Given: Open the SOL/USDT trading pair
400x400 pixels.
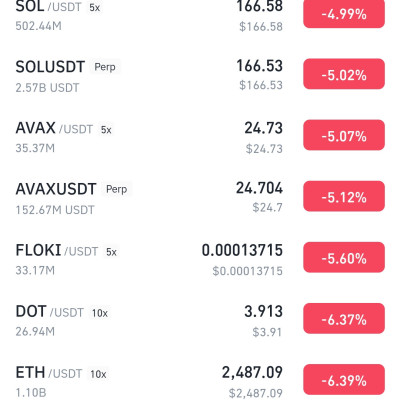Looking at the screenshot, I should pos(200,15).
